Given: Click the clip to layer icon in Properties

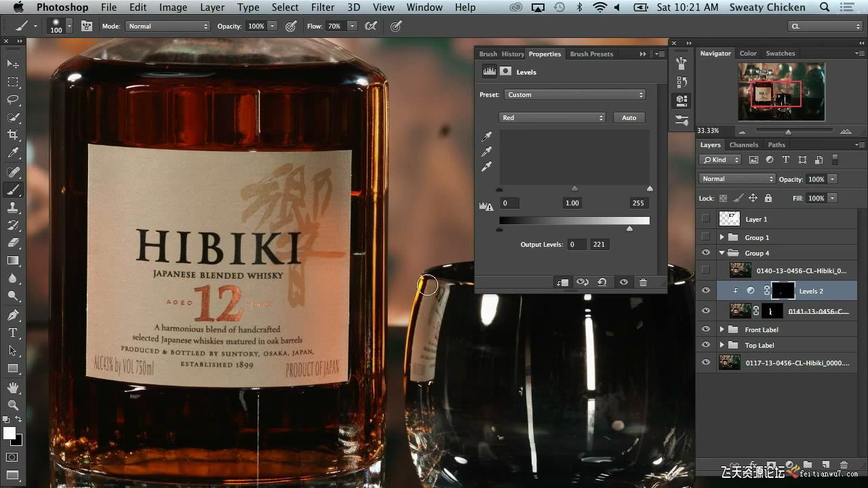Looking at the screenshot, I should (562, 283).
